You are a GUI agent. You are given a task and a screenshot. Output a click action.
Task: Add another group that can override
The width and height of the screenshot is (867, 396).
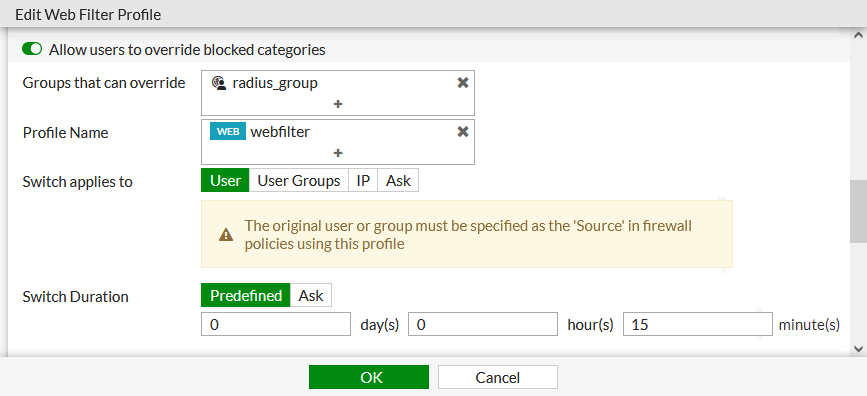click(x=338, y=104)
